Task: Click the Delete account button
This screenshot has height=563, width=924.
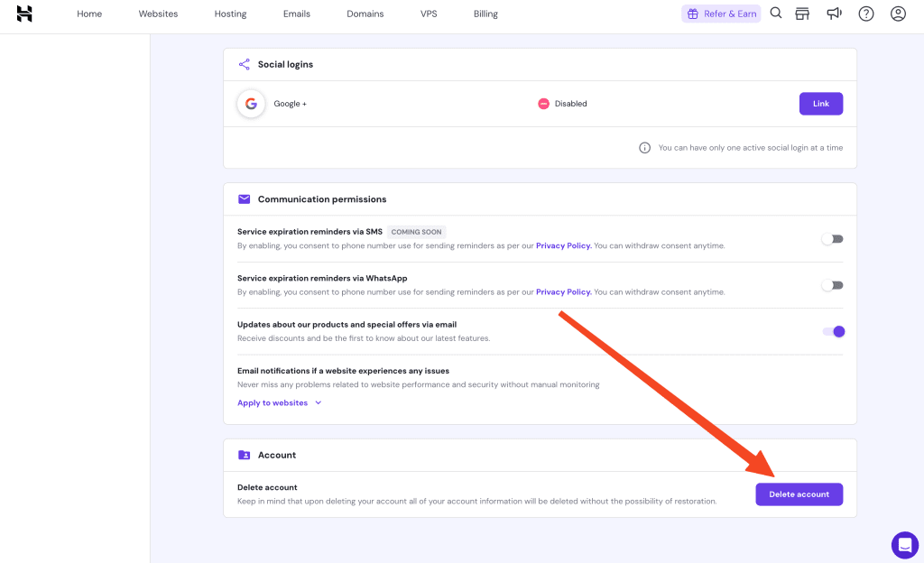Action: click(x=799, y=494)
